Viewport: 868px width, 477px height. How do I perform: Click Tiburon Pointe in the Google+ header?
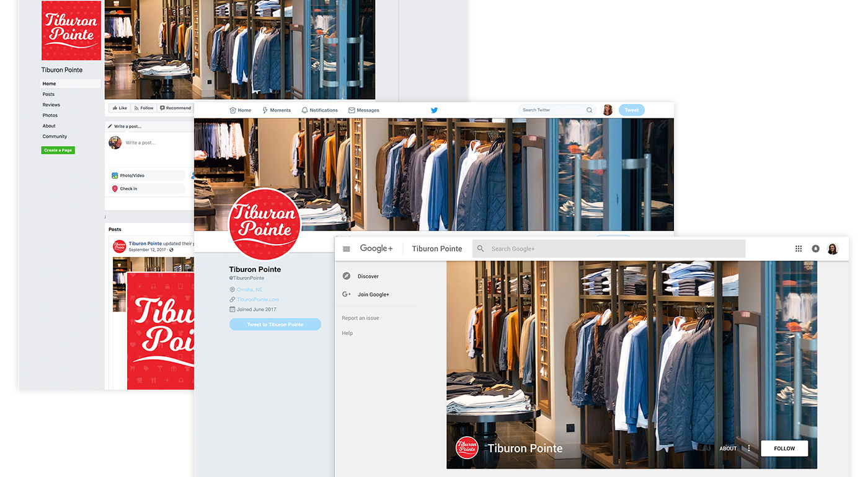[x=437, y=249]
